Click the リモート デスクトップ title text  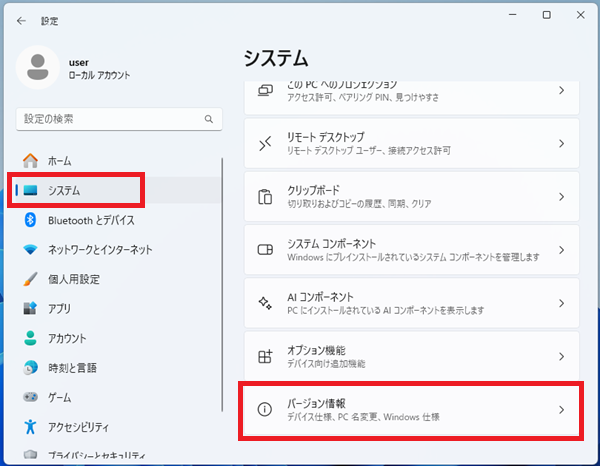coord(326,137)
